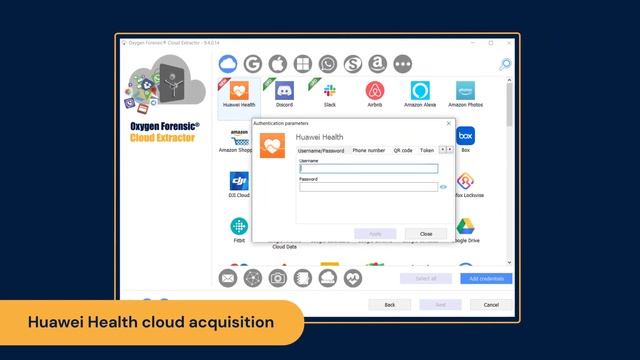Screen dimensions: 640x360
Task: Filter by notes services notebook icon
Action: tap(302, 278)
